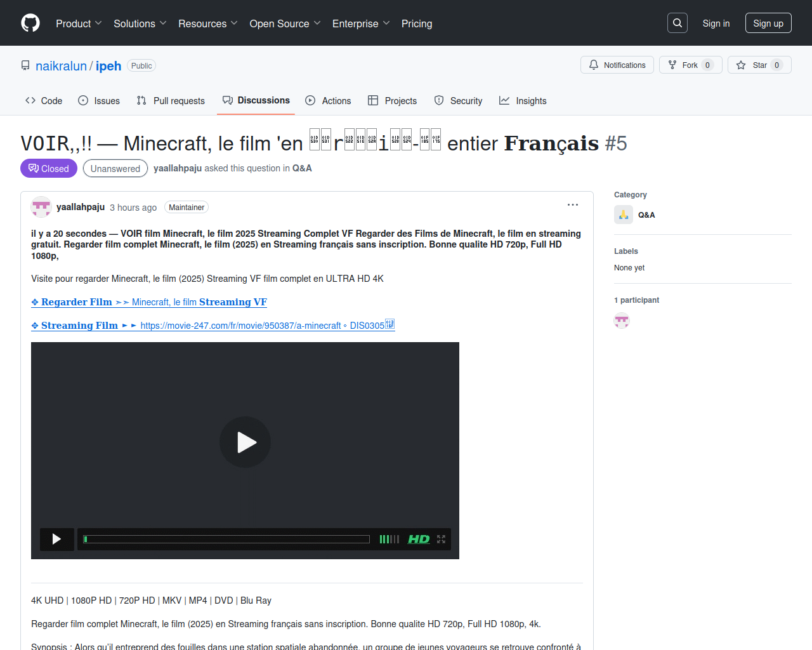Expand the Open Source dropdown

pyautogui.click(x=285, y=23)
